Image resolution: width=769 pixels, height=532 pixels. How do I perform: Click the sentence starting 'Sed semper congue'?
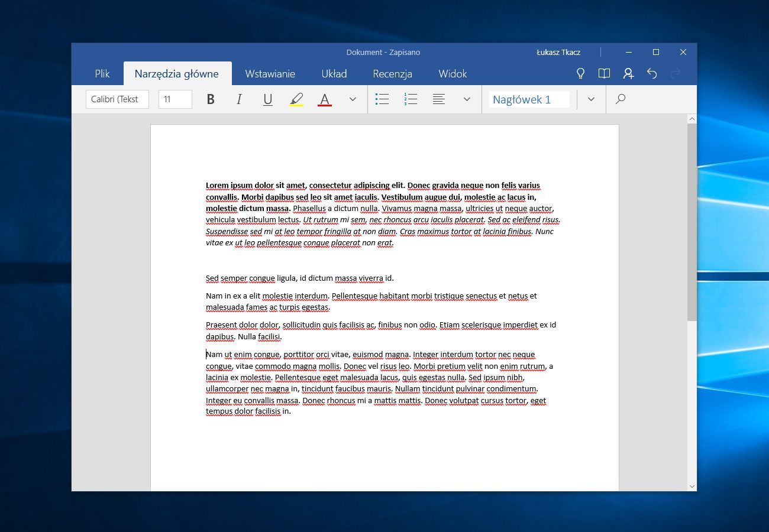click(x=300, y=278)
